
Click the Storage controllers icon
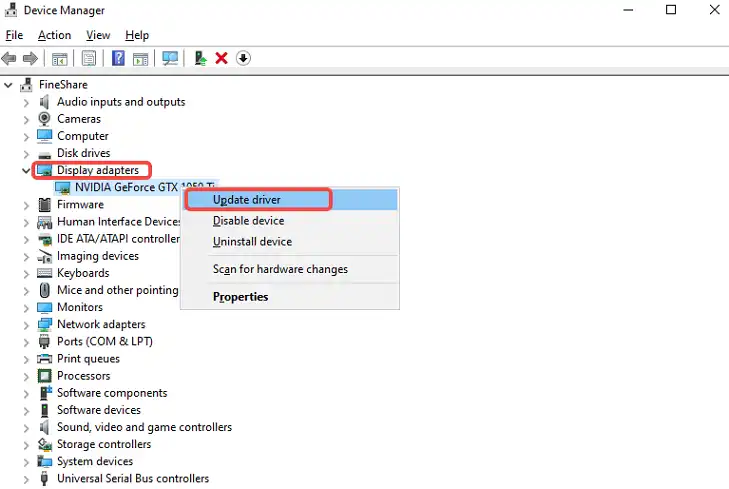[x=45, y=444]
